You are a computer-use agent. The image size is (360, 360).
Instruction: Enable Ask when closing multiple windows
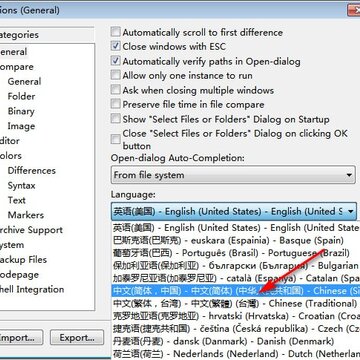click(116, 90)
